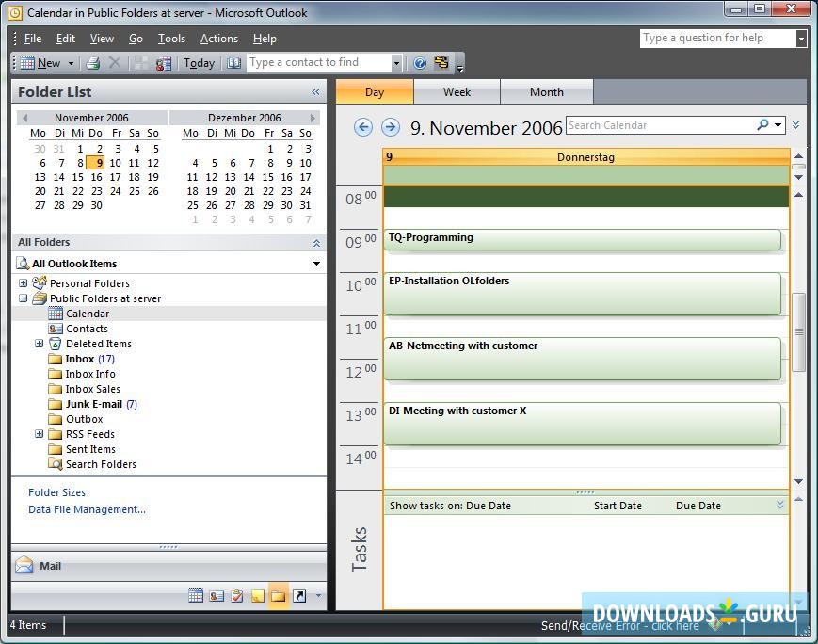Click the Mail navigation button
This screenshot has width=818, height=644.
pyautogui.click(x=169, y=566)
